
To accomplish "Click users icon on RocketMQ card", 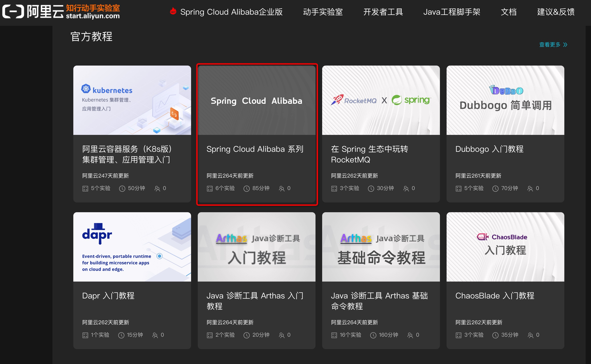I will [x=406, y=188].
